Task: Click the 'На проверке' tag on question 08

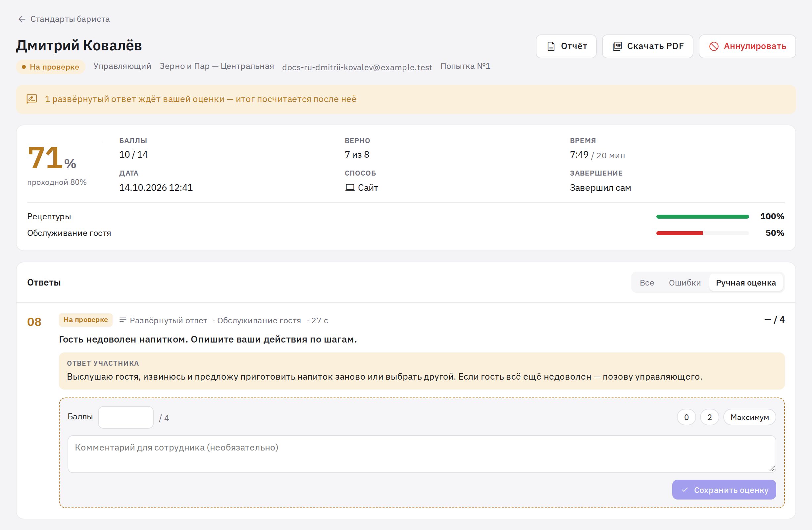Action: point(86,320)
